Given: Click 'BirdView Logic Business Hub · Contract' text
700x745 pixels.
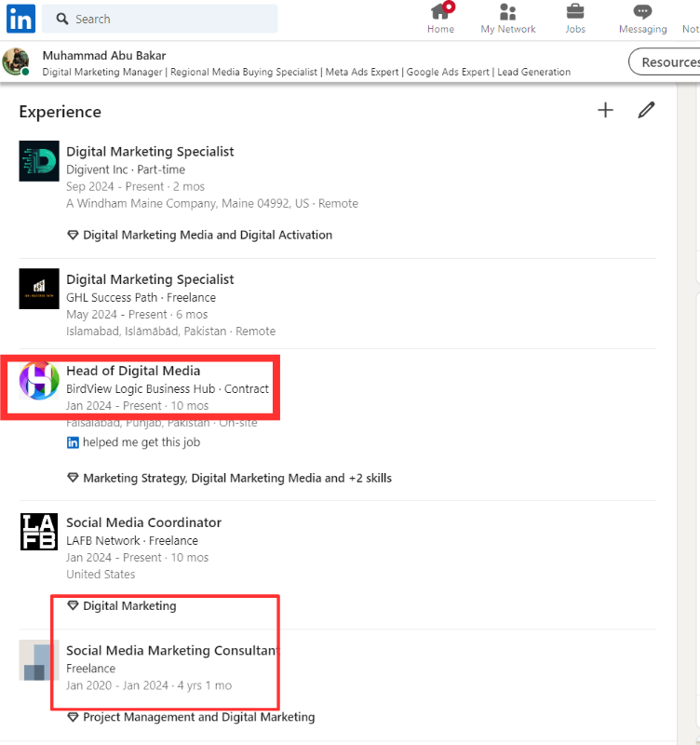Looking at the screenshot, I should click(168, 388).
